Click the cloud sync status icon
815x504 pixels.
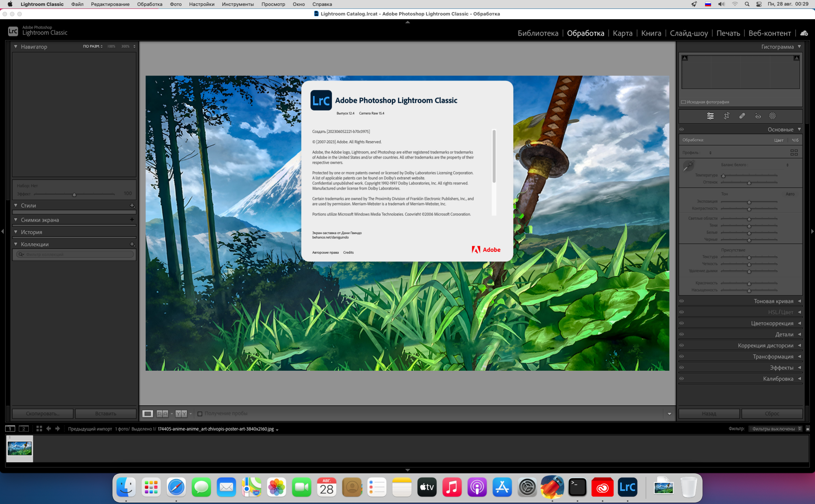pyautogui.click(x=804, y=33)
